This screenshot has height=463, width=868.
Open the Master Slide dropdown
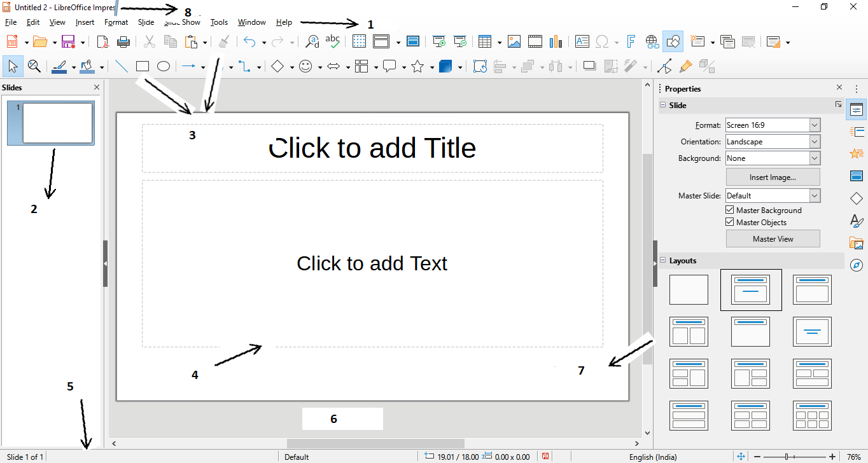click(816, 195)
